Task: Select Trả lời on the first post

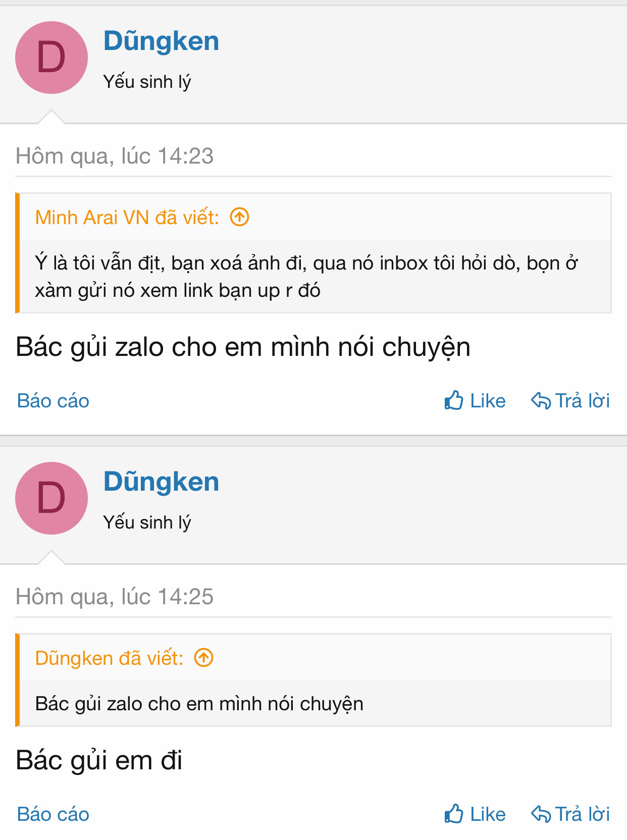Action: (x=570, y=401)
